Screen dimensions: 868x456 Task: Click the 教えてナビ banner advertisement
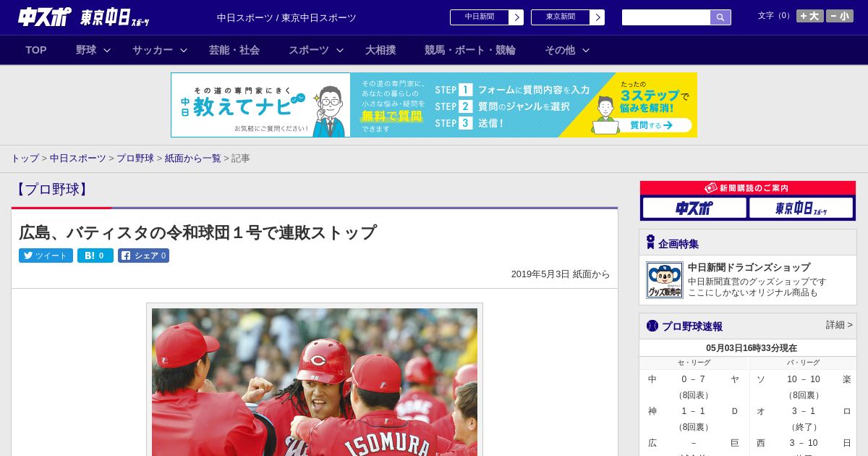434,105
